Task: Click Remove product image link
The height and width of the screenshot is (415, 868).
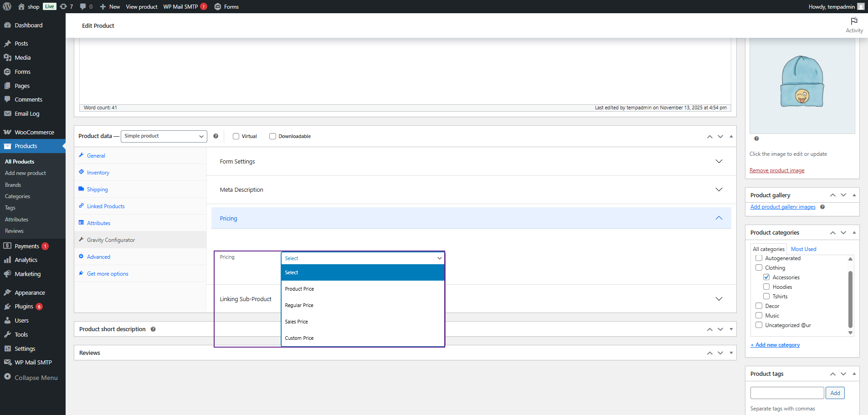Action: [776, 170]
